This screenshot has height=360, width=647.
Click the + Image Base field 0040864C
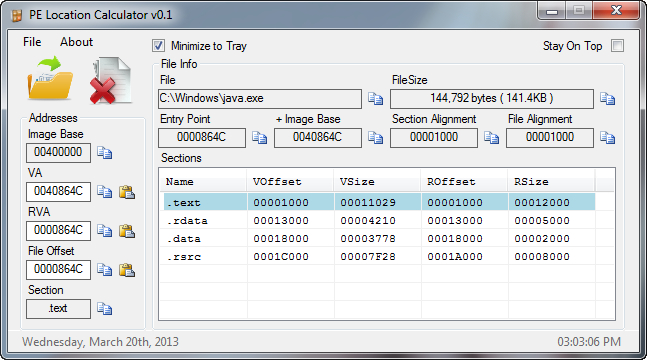[318, 137]
